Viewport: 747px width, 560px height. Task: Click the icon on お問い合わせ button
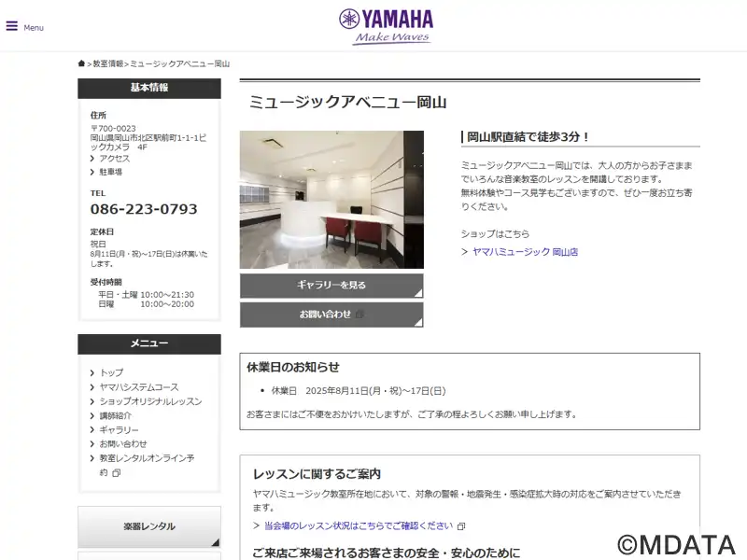click(x=360, y=315)
